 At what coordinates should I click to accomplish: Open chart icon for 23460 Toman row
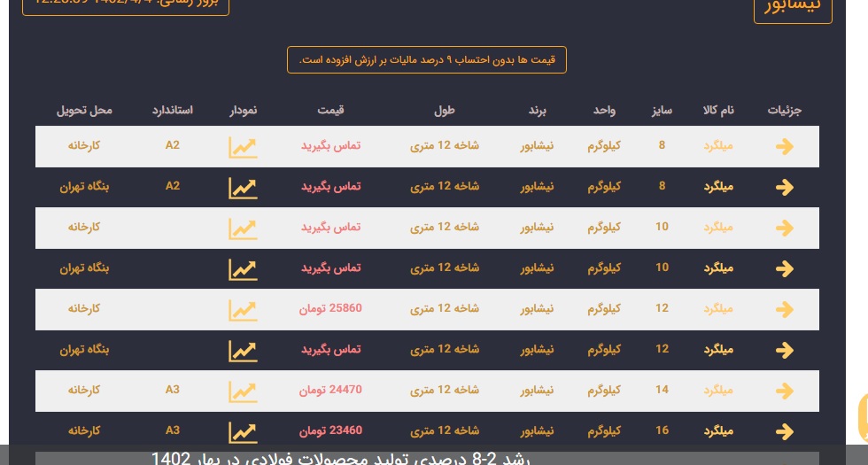click(243, 431)
